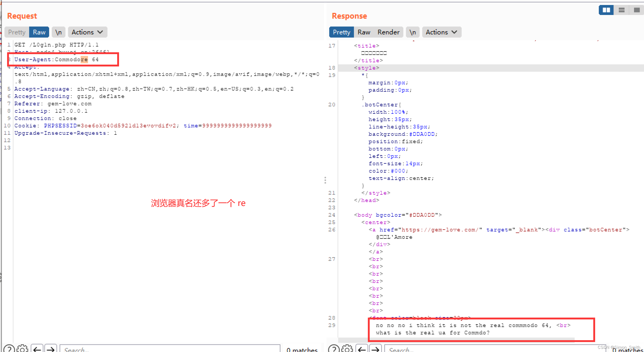
Task: Click the Request search input field
Action: click(x=170, y=349)
